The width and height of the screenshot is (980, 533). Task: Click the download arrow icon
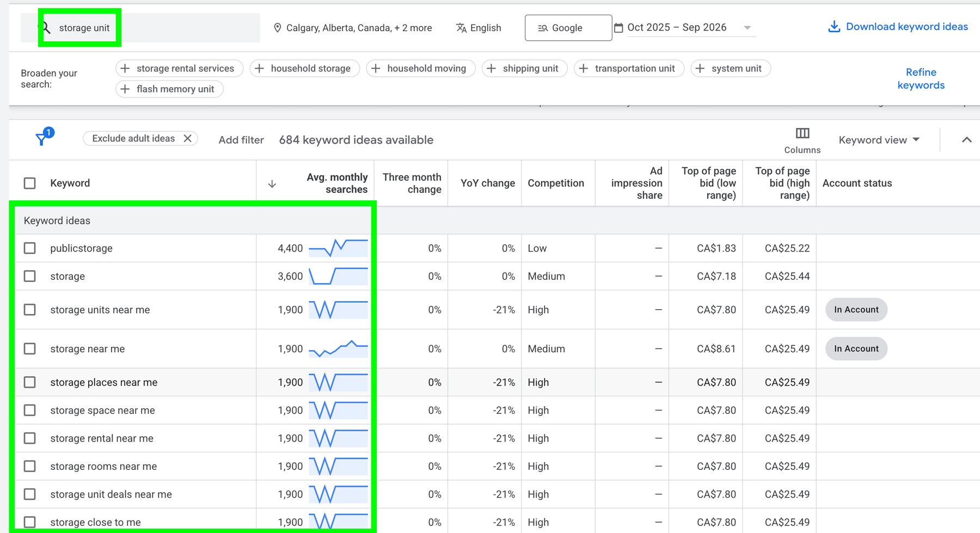(x=834, y=27)
